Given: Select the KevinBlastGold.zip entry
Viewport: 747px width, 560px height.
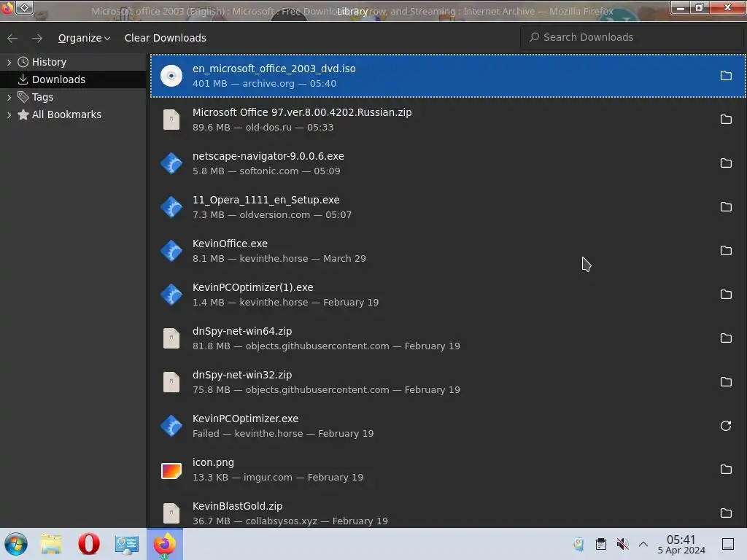Looking at the screenshot, I should click(x=448, y=510).
